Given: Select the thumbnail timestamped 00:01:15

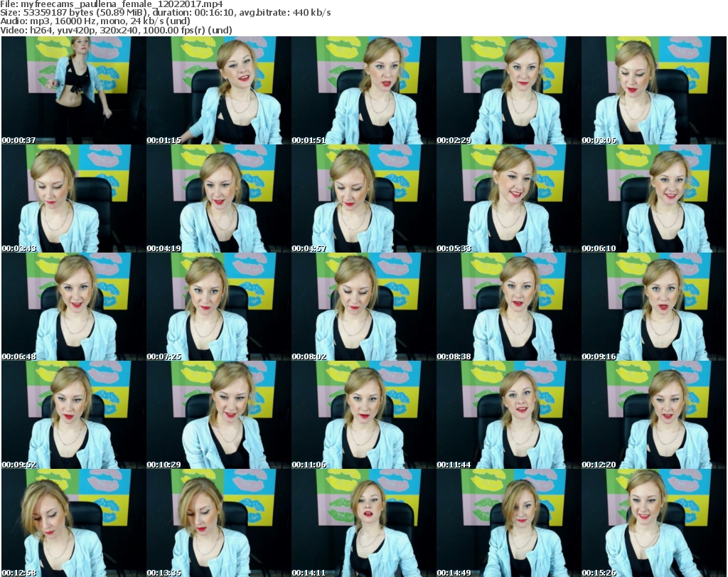Looking at the screenshot, I should [219, 90].
